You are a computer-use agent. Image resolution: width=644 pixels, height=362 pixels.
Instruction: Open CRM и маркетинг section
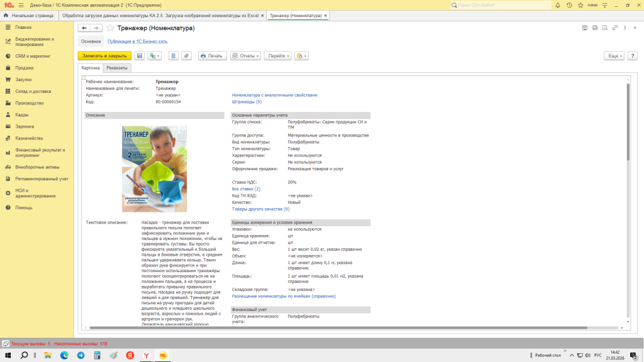click(x=33, y=56)
